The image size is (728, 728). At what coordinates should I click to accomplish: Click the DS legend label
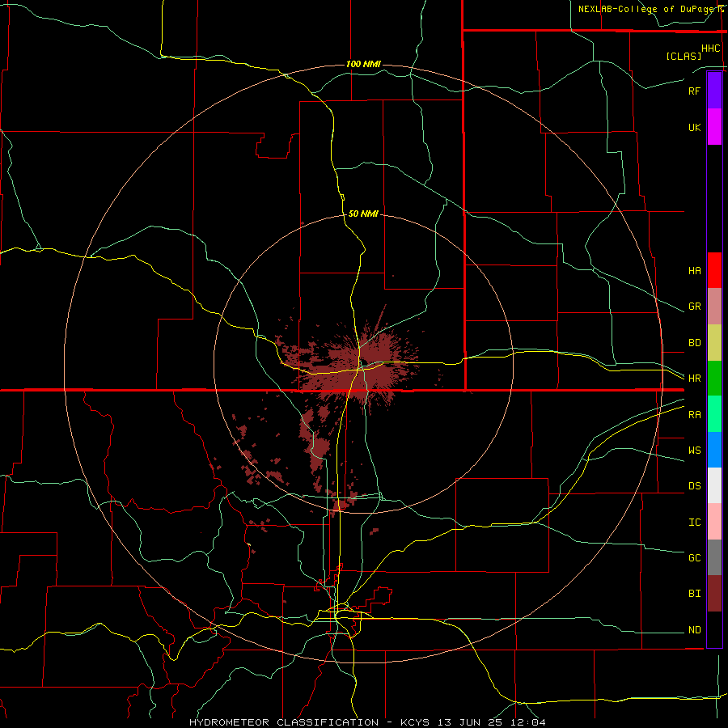(x=694, y=486)
